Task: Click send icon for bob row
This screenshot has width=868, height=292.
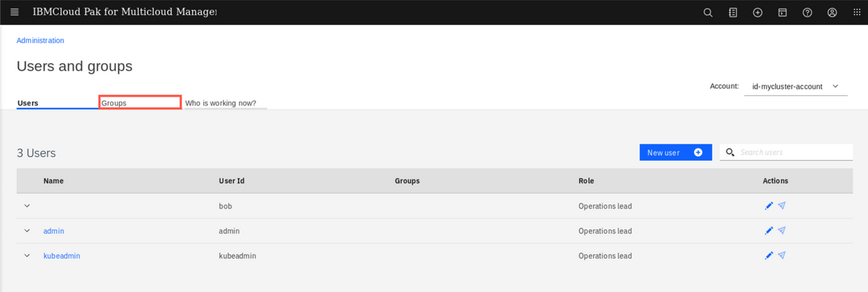Action: [781, 205]
